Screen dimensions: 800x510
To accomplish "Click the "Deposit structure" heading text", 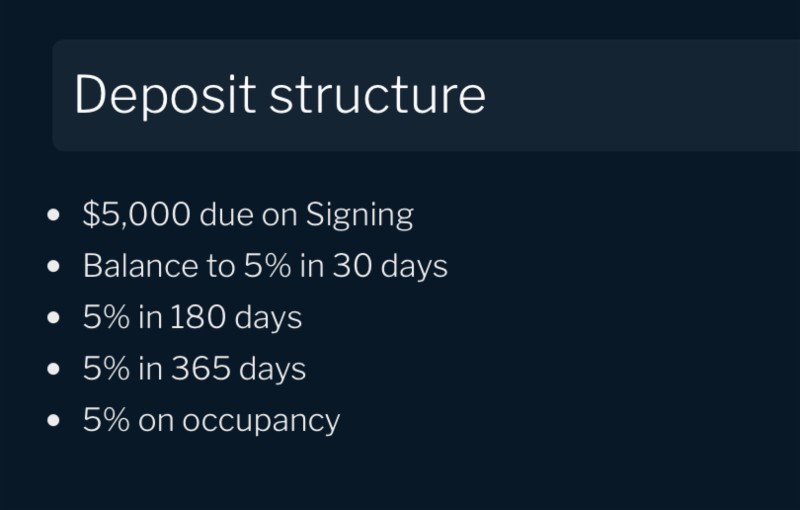I will [280, 95].
